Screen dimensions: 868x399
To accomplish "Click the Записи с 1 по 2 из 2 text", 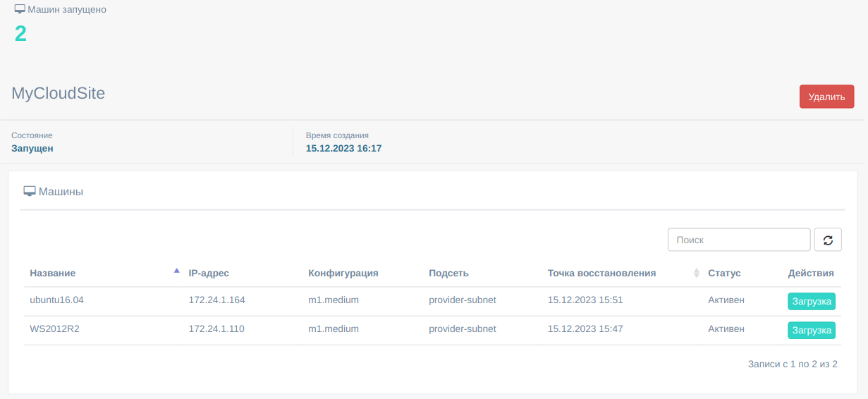I will pos(793,364).
